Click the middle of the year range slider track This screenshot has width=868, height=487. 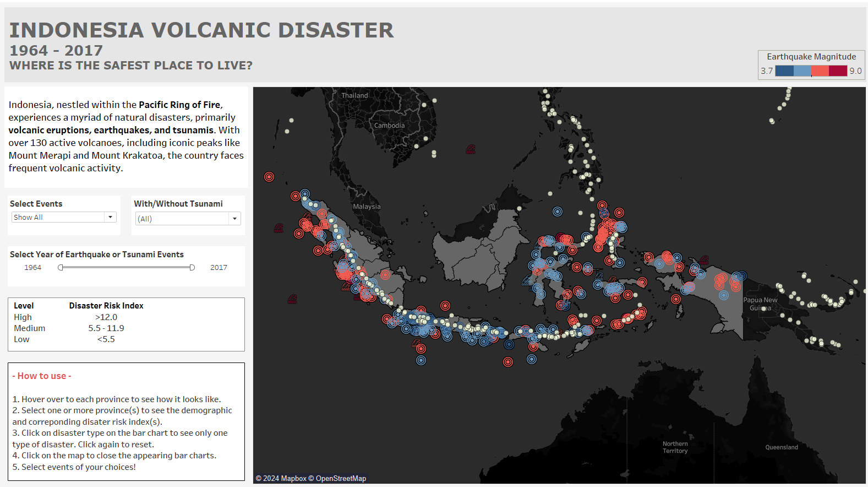coord(127,268)
